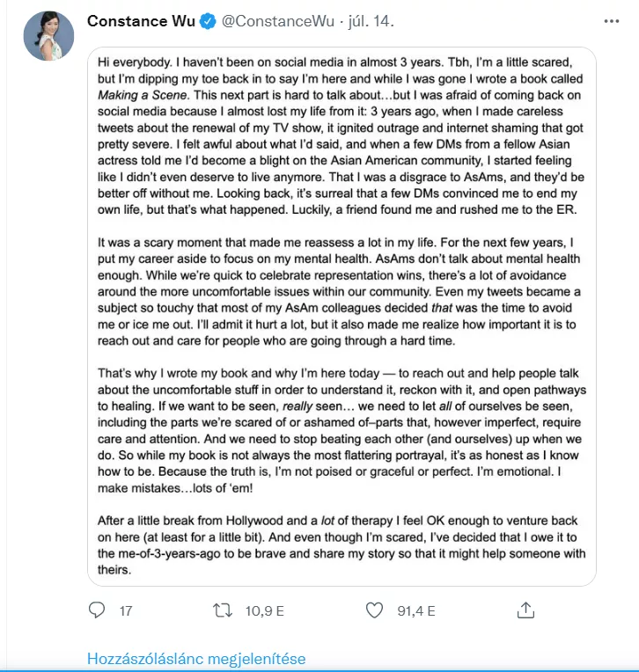The width and height of the screenshot is (639, 672).
Task: Open the three-dot more options menu
Action: 611,21
